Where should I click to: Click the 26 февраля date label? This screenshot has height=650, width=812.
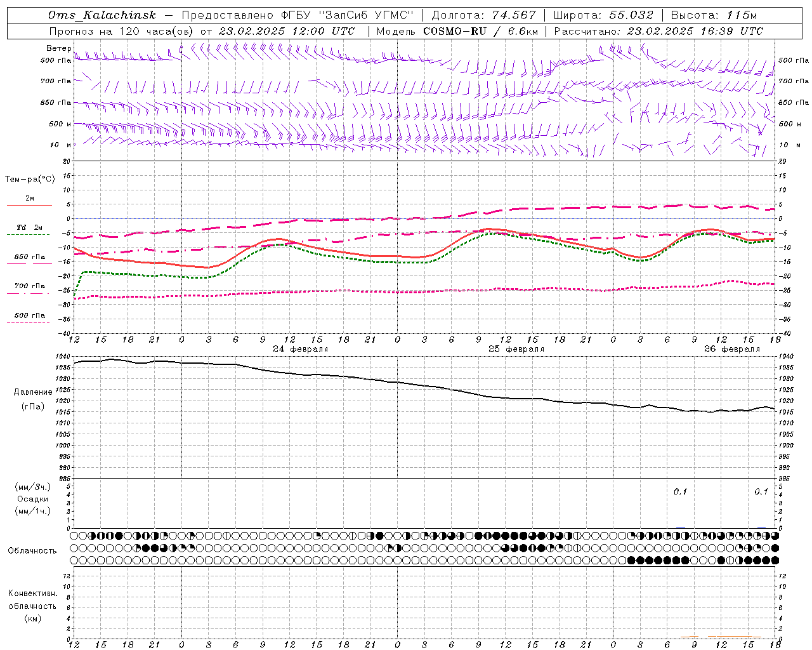(x=732, y=349)
